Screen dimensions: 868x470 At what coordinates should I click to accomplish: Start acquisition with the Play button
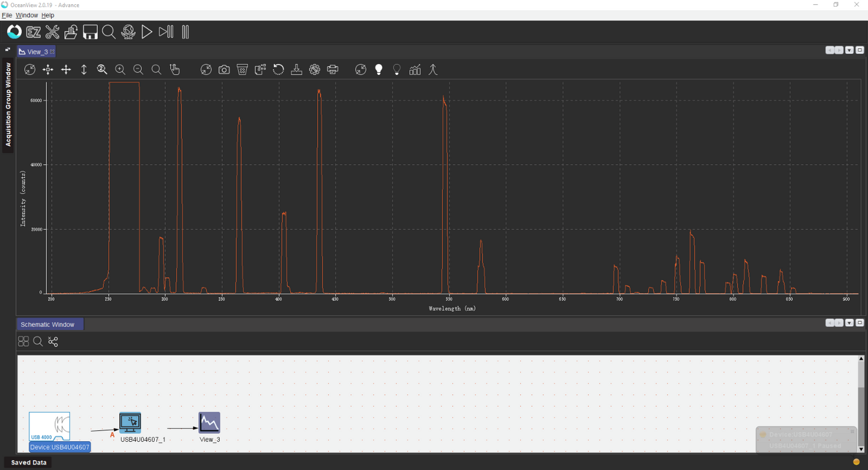[x=147, y=32]
